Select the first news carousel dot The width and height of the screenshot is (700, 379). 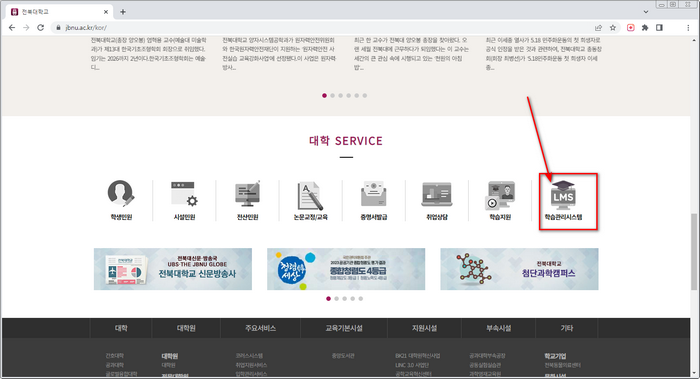[325, 96]
